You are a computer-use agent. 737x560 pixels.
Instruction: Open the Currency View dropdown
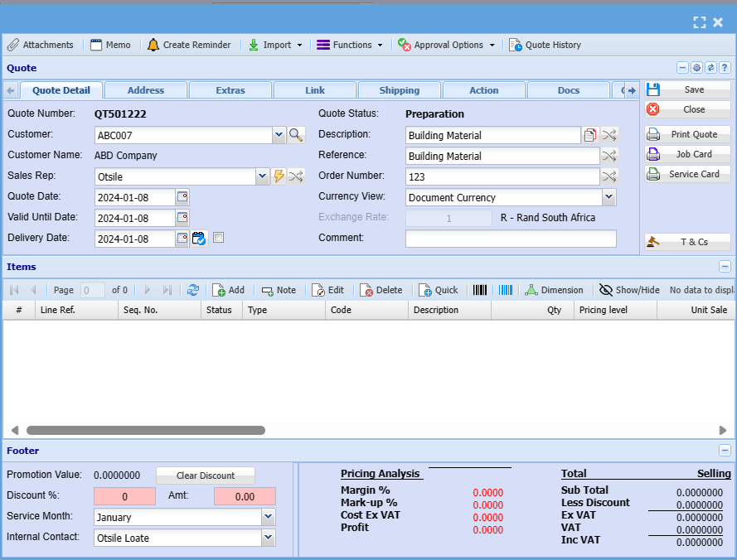(x=609, y=197)
